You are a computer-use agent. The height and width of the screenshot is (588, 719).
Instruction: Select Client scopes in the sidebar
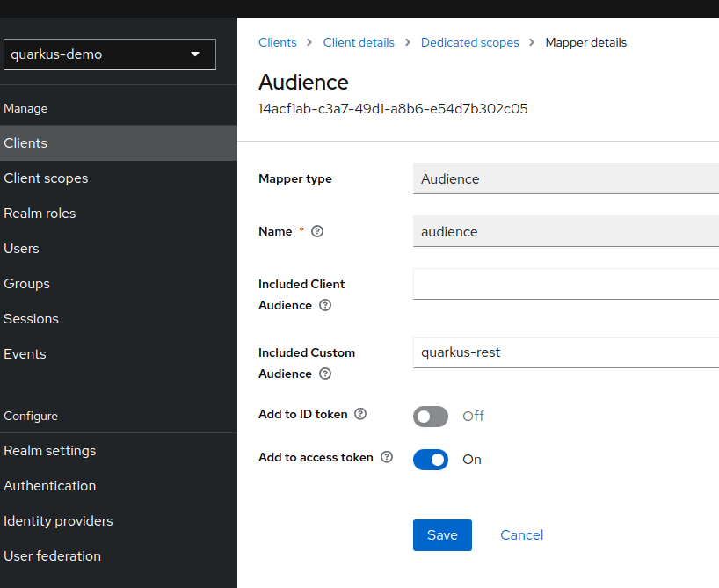(x=46, y=178)
